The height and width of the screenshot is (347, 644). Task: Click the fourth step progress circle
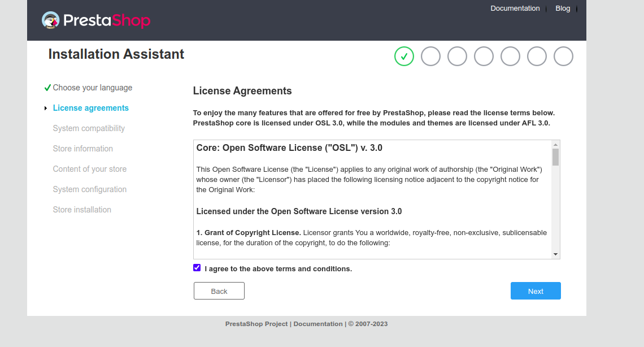click(x=484, y=57)
